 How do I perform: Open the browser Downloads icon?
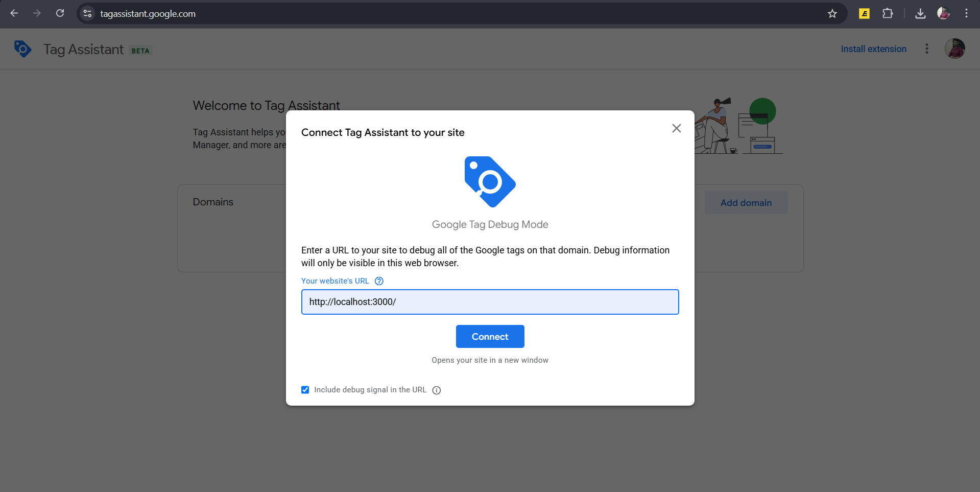coord(920,14)
